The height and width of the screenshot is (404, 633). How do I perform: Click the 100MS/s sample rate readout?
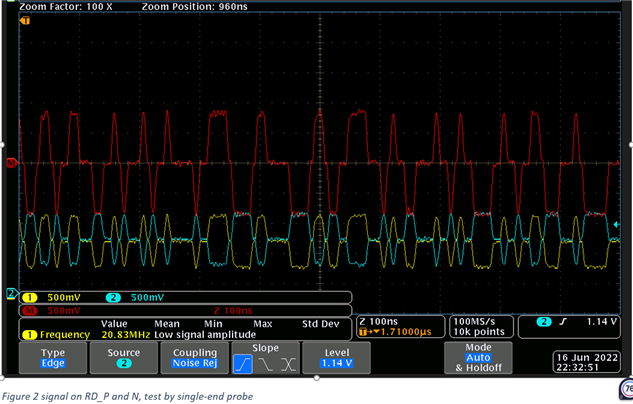click(x=474, y=322)
